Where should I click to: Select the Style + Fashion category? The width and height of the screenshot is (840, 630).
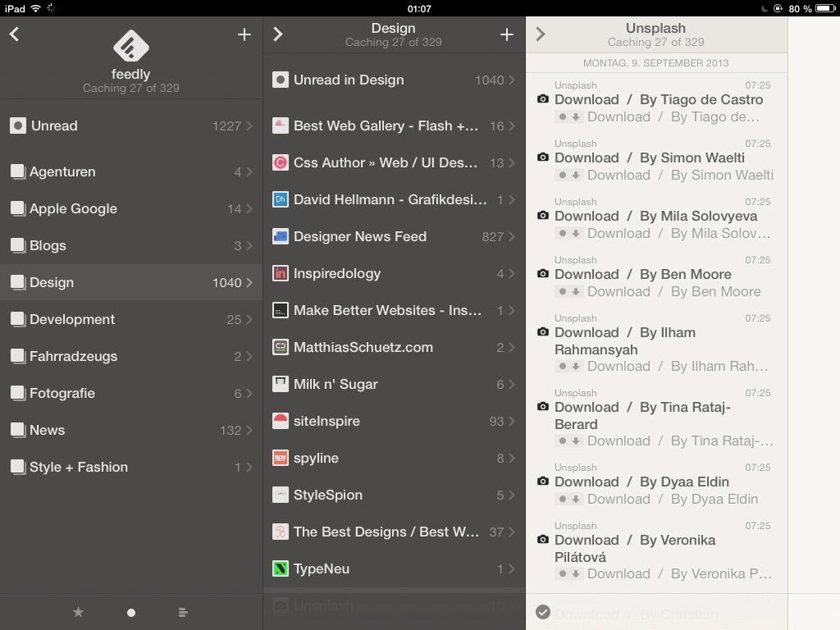click(x=131, y=467)
